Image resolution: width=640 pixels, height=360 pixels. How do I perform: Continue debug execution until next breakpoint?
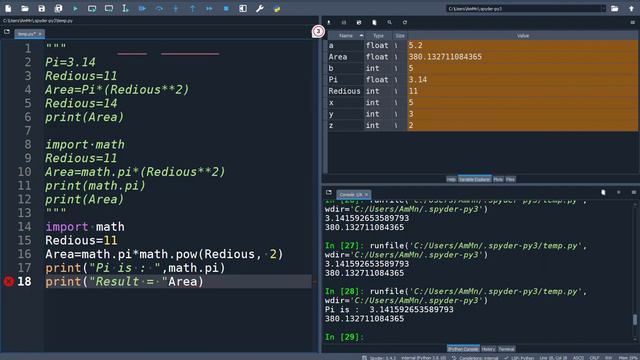tap(209, 8)
